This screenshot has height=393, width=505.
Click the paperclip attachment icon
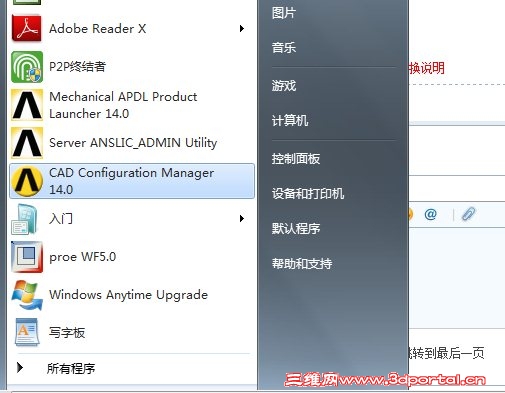(469, 214)
